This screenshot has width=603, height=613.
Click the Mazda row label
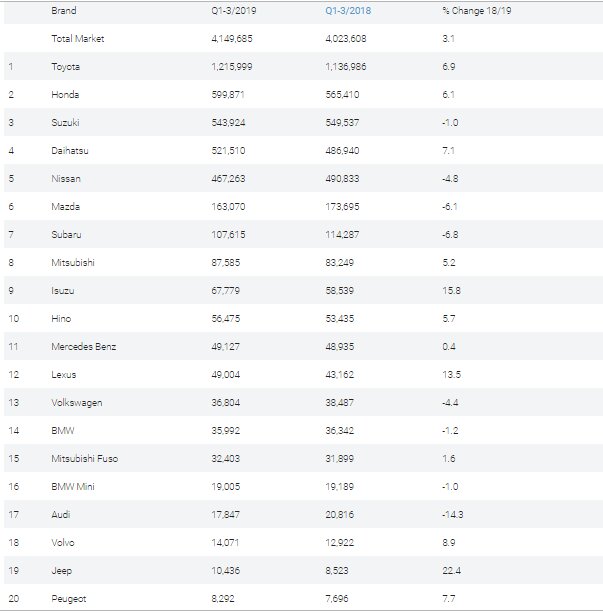click(x=65, y=206)
